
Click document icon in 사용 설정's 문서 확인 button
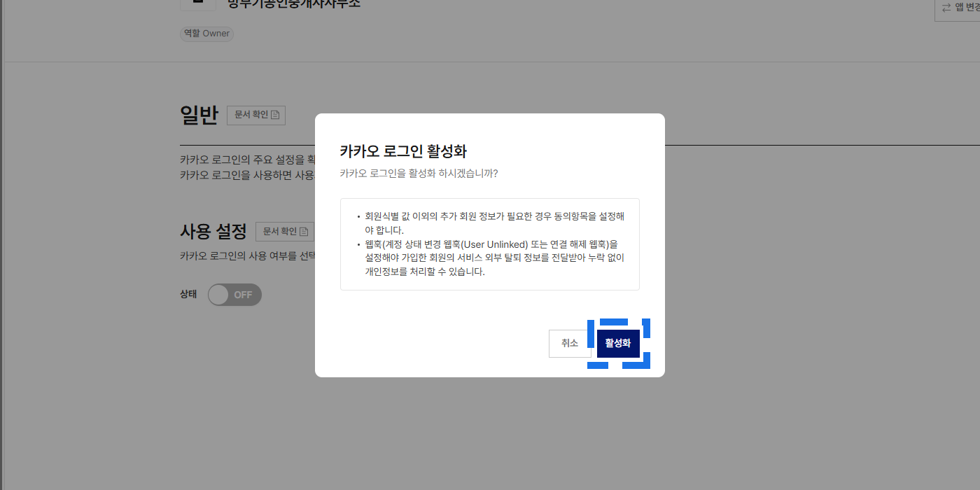tap(304, 232)
